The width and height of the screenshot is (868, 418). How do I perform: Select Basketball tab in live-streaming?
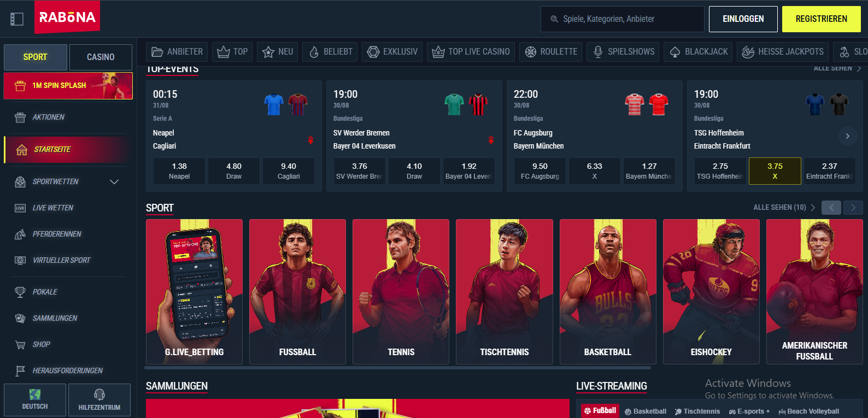(646, 411)
